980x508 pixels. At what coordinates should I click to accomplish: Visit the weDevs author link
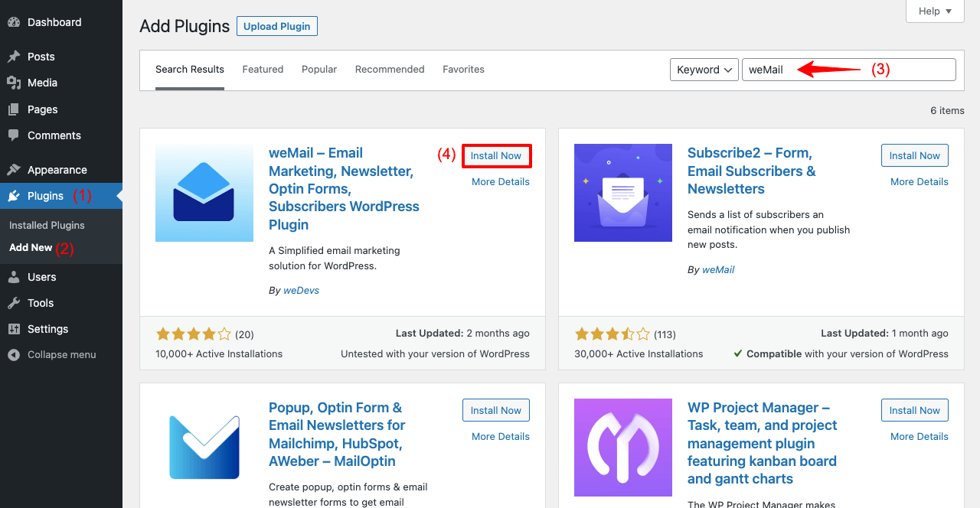pyautogui.click(x=301, y=291)
